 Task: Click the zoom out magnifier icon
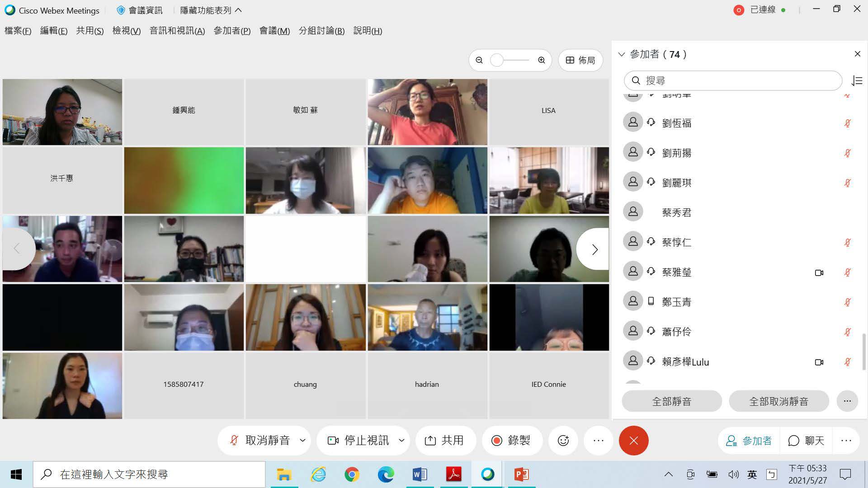479,60
